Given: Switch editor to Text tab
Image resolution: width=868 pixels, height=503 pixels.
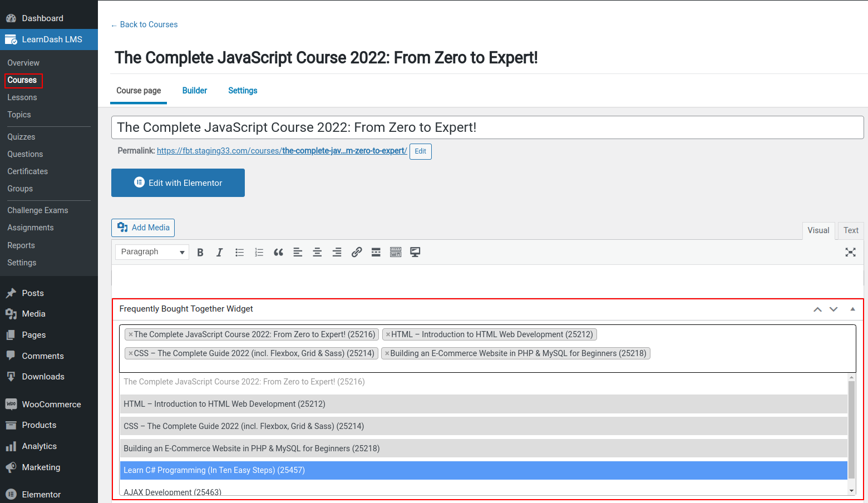Looking at the screenshot, I should pyautogui.click(x=850, y=230).
